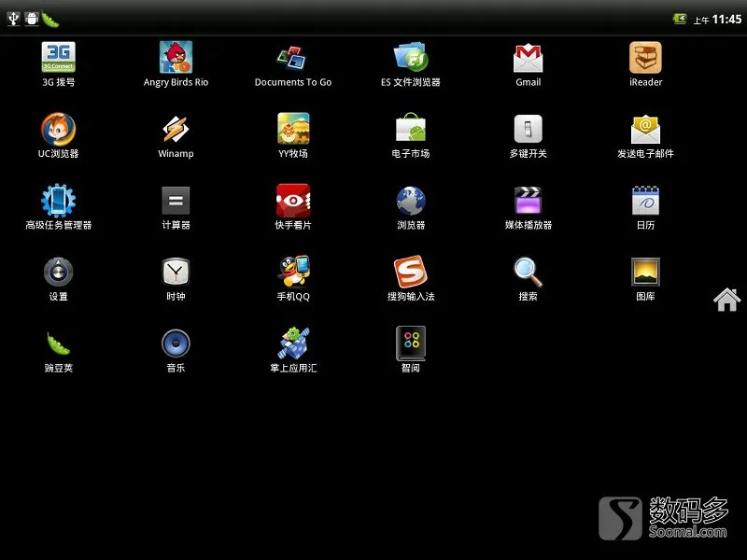The image size is (747, 560).
Task: Open the 计算器 calculator
Action: pyautogui.click(x=176, y=207)
